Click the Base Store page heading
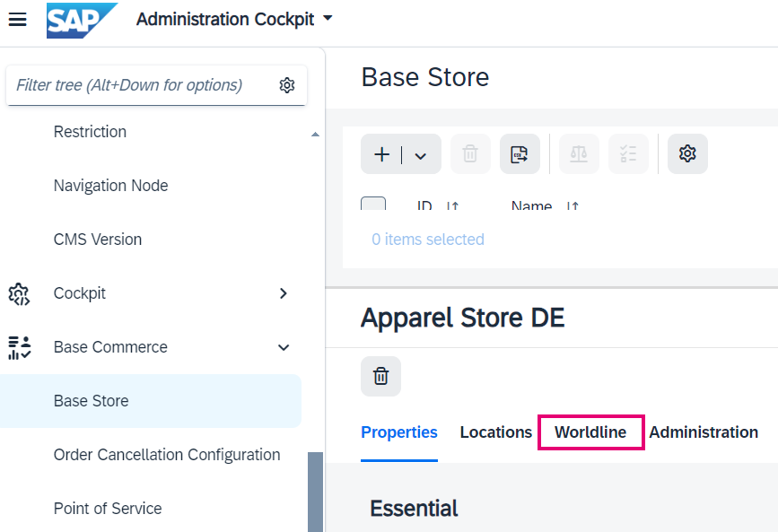Screen dimensions: 778x532 (425, 77)
